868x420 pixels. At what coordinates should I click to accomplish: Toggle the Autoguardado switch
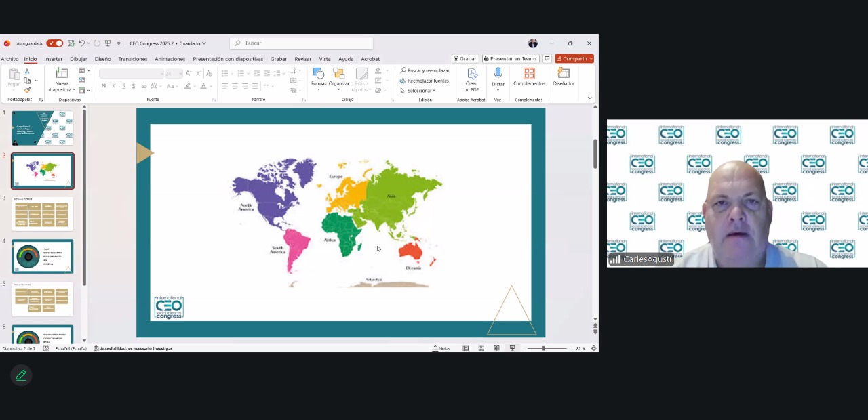[x=55, y=43]
